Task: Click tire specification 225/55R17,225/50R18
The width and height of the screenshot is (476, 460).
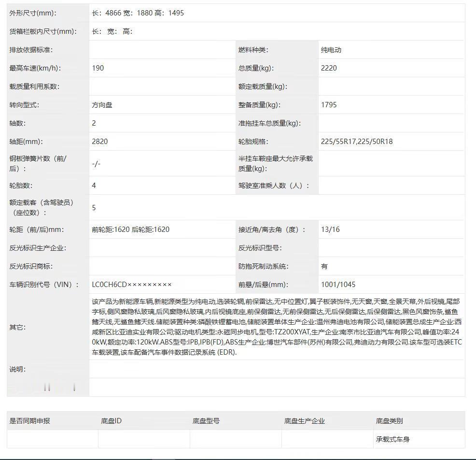Action: tap(357, 141)
